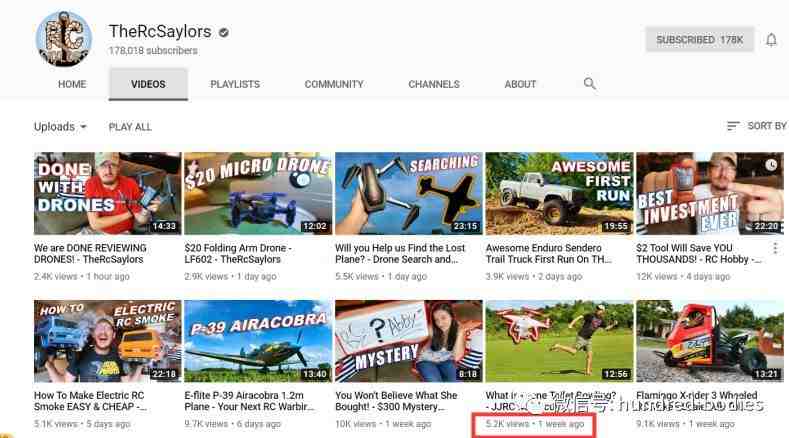Click the Sort By lines icon
789x438 pixels.
point(733,126)
